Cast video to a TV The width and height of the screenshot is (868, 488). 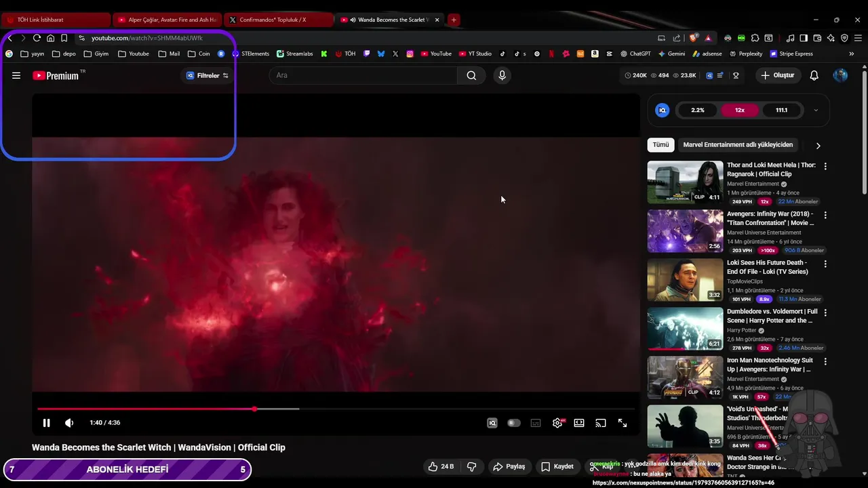coord(601,423)
